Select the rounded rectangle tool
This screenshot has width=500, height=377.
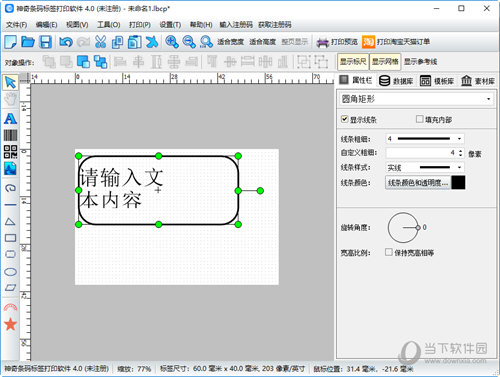click(x=10, y=254)
